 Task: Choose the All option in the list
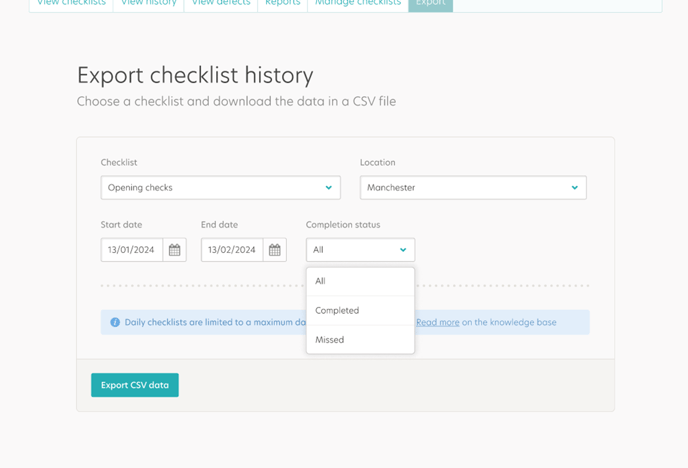coord(360,281)
